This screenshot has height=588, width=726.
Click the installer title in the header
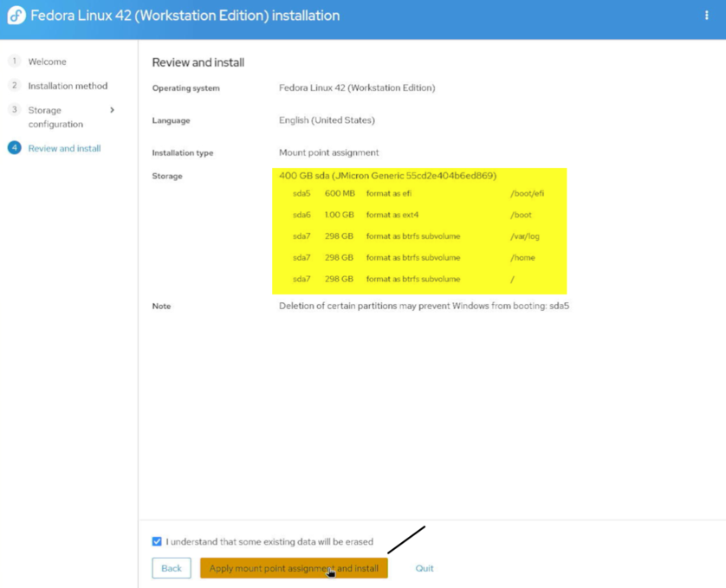coord(185,16)
